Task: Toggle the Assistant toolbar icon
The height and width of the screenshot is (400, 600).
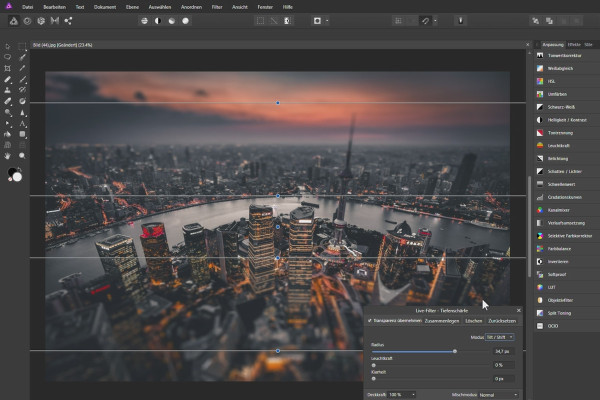Action: (461, 21)
